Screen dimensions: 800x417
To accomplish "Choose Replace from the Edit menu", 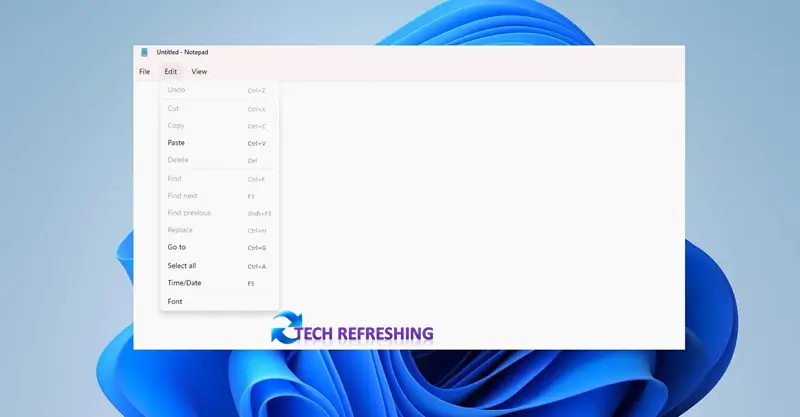I will (219, 230).
